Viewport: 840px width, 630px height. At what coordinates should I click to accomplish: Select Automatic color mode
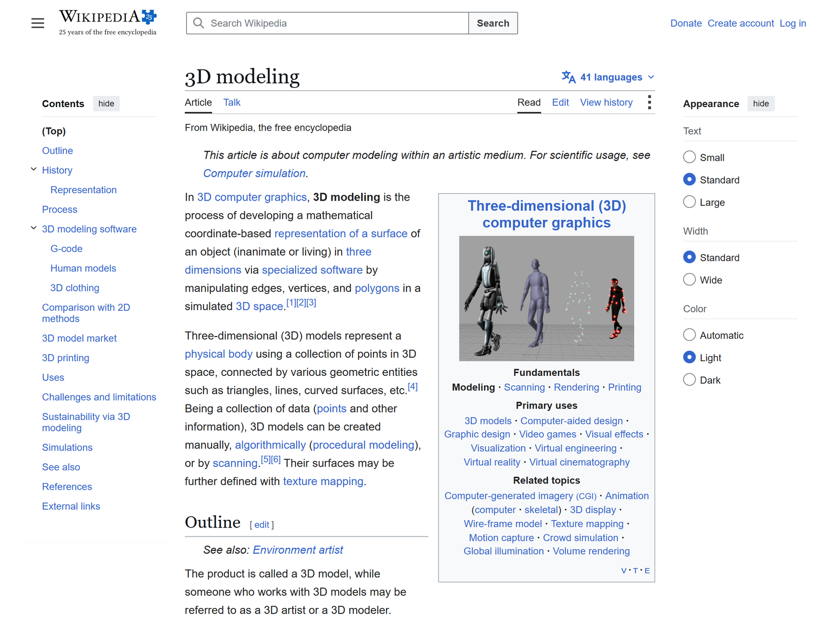click(x=689, y=335)
